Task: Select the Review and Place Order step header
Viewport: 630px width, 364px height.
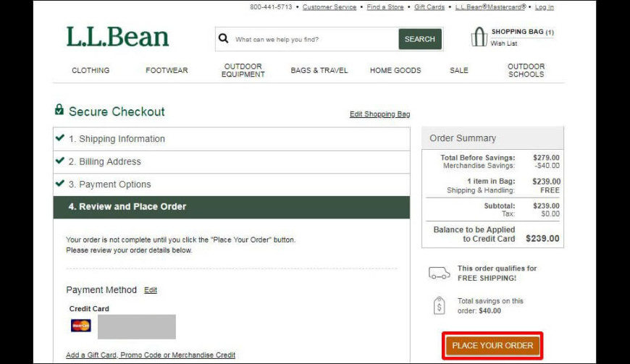Action: click(x=232, y=207)
